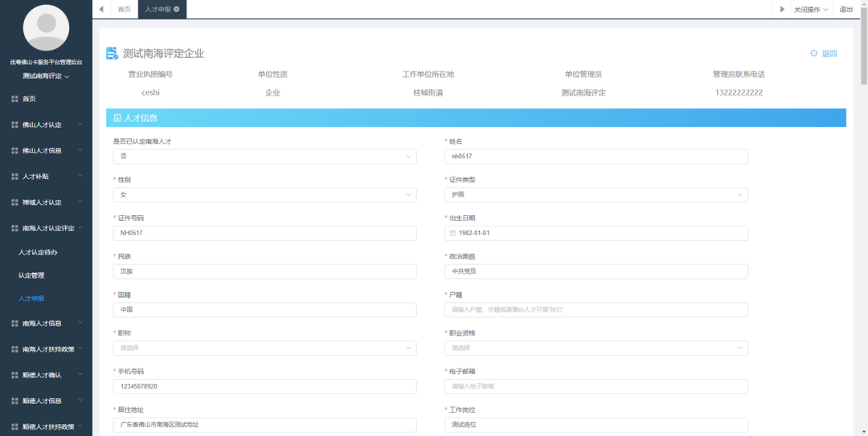Screen dimensions: 868x436
Task: Open 人才认定待办 submenu item
Action: pos(38,252)
